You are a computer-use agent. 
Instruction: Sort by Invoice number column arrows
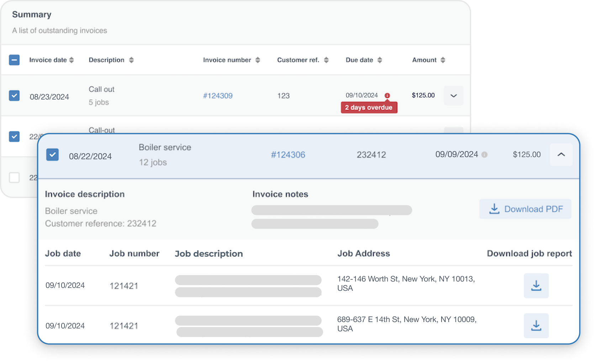(258, 60)
